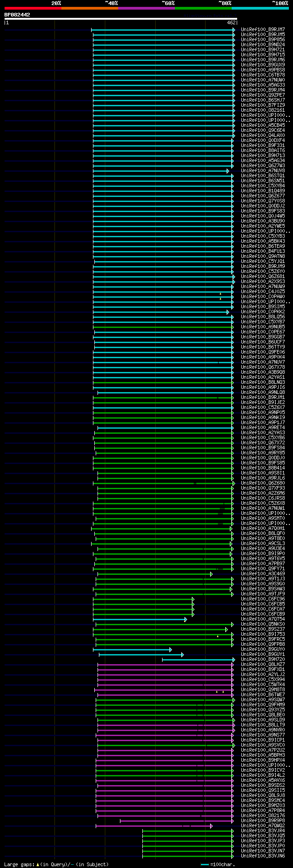Select UniRef100_A9NLQ8 label
This screenshot has width=293, height=868.
coord(263,393)
